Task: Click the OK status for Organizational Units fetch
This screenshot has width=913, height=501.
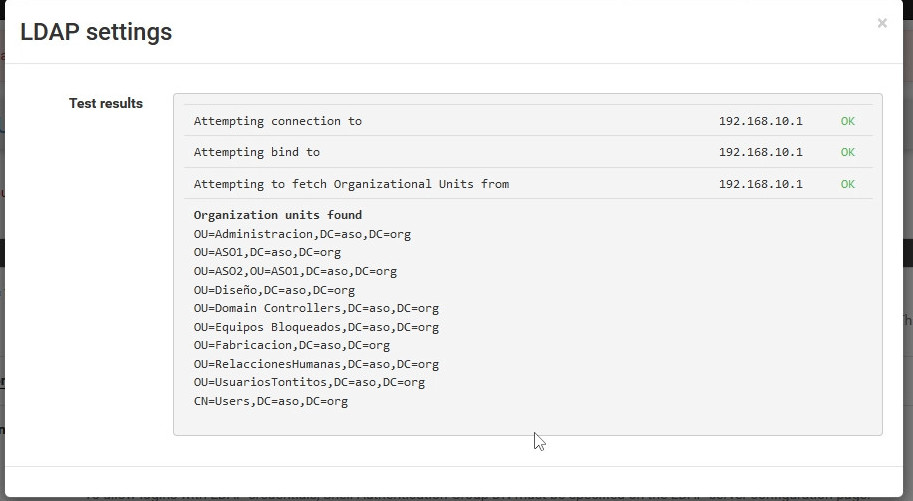Action: (x=847, y=184)
